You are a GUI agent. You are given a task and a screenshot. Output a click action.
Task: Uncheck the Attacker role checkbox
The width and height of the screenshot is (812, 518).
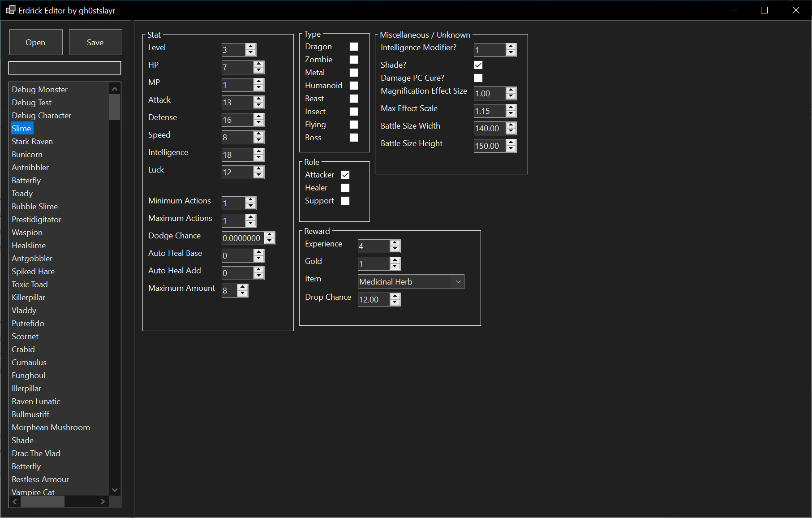(345, 174)
